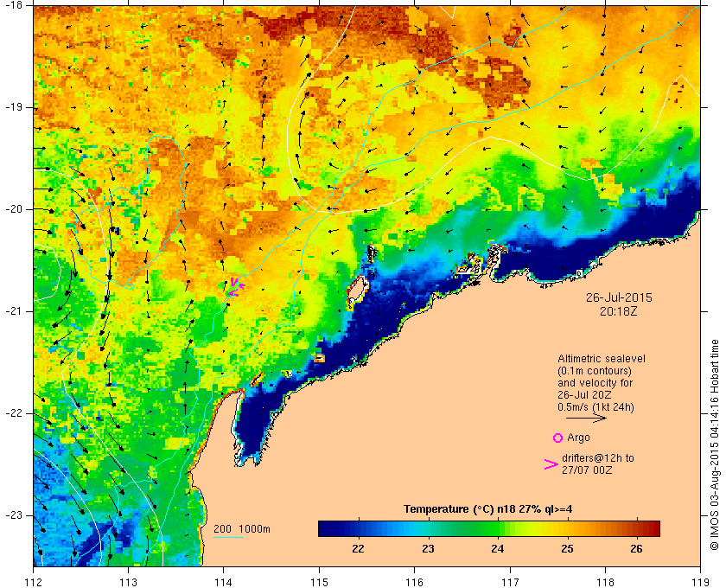
Task: Click the color bar tick label 25
Action: pyautogui.click(x=567, y=548)
